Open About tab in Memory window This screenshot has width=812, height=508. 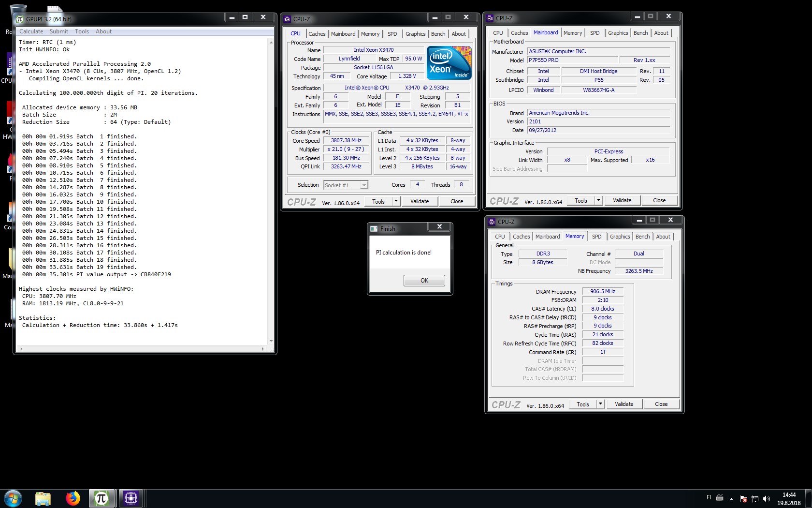(663, 237)
